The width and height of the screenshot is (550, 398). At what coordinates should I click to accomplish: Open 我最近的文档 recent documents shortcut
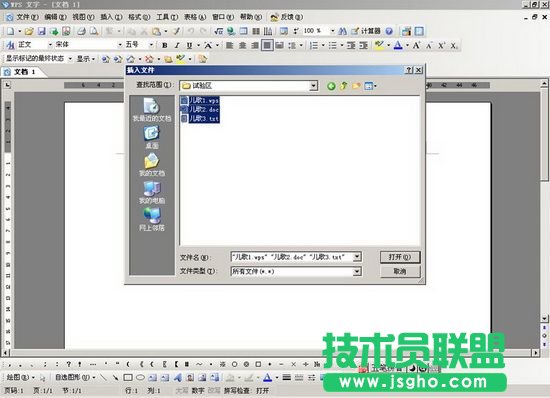152,109
